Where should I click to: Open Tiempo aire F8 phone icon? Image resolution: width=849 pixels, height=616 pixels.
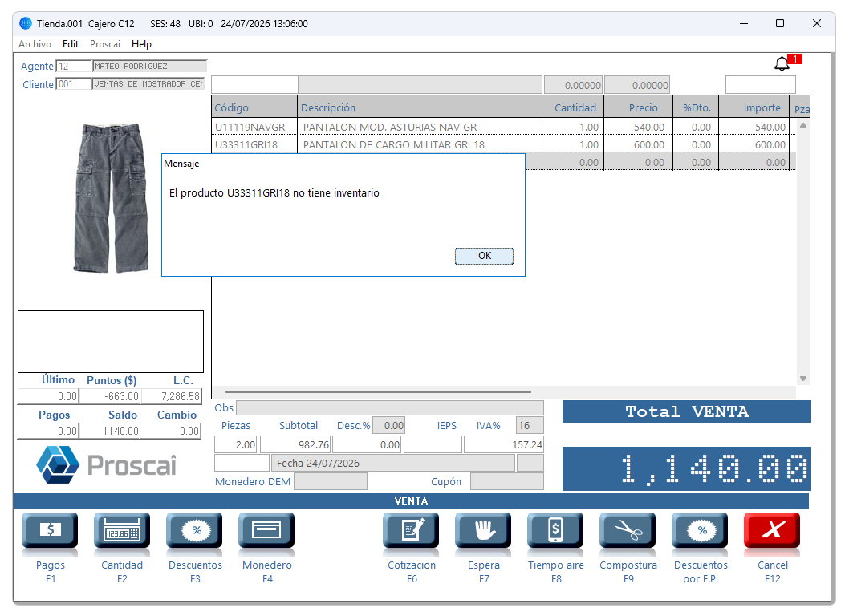pos(555,530)
